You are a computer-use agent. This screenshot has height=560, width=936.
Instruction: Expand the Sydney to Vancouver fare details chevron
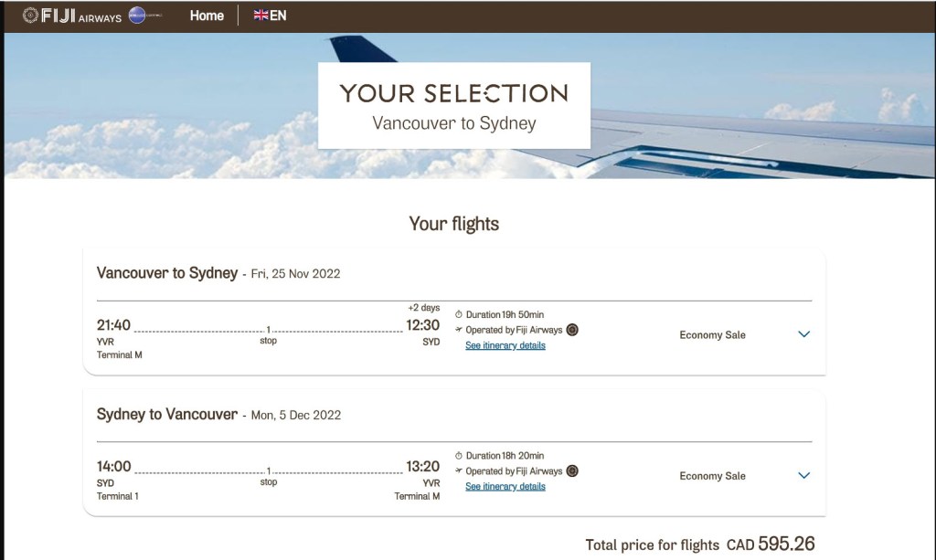coord(804,475)
